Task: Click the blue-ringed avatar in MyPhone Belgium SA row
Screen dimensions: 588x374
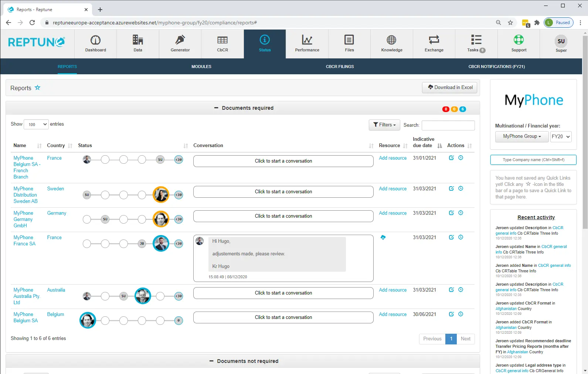Action: pyautogui.click(x=88, y=320)
